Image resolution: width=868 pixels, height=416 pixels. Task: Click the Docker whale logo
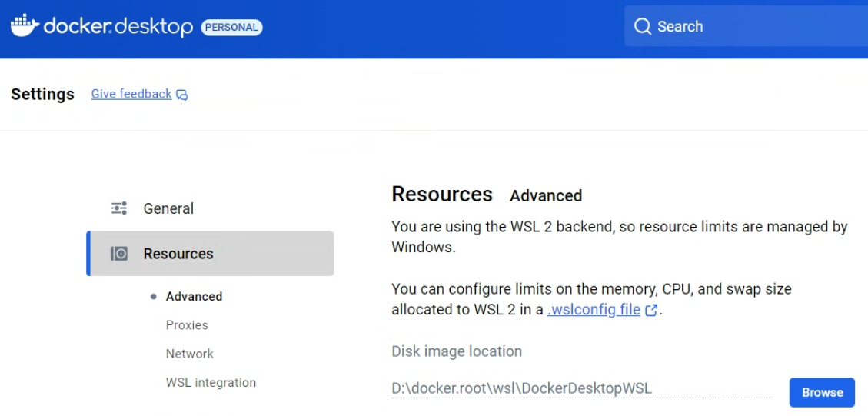[x=25, y=26]
